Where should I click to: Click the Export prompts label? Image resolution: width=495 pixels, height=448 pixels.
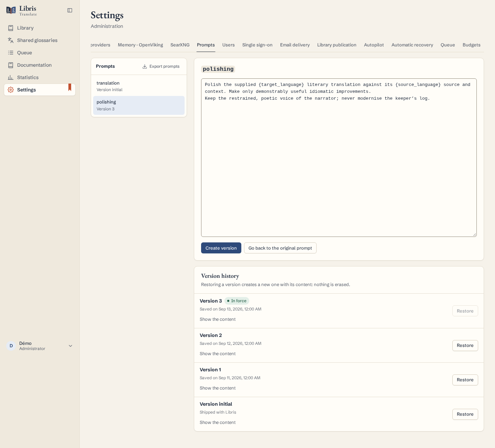coord(164,66)
